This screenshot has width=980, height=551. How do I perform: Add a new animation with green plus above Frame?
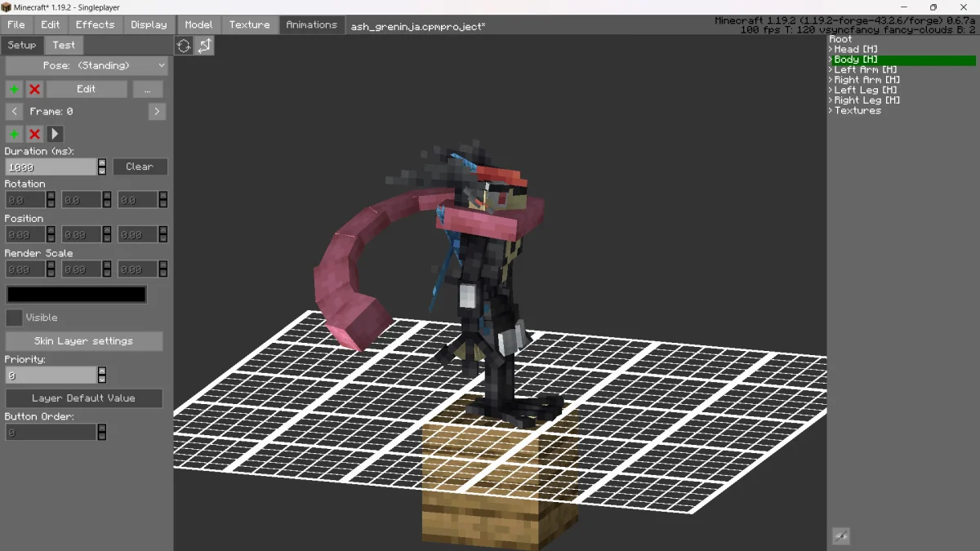click(x=14, y=89)
